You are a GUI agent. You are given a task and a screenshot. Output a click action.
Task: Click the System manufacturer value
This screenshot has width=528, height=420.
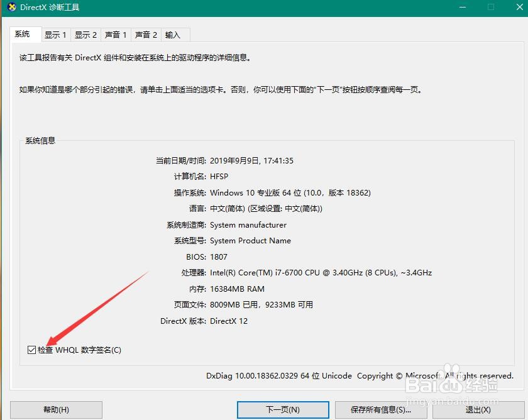coord(248,224)
